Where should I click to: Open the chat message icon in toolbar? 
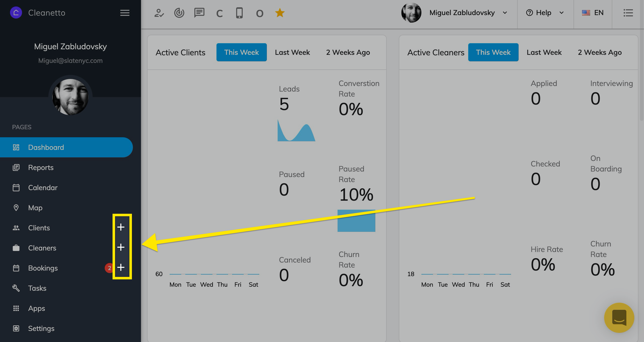click(199, 13)
